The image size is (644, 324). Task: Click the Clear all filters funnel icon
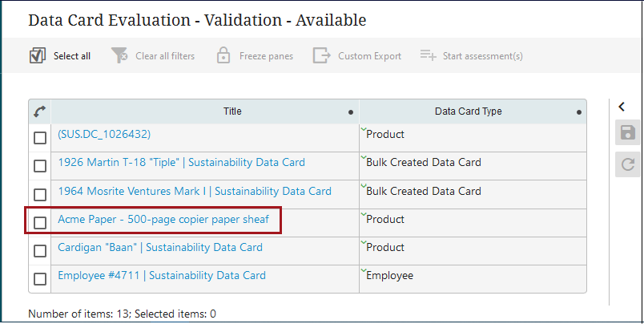(119, 55)
